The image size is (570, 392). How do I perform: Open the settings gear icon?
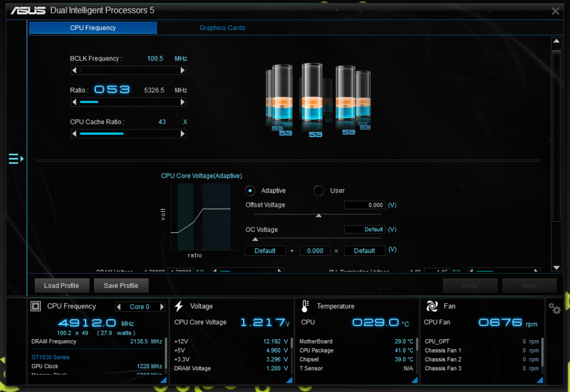pyautogui.click(x=554, y=309)
